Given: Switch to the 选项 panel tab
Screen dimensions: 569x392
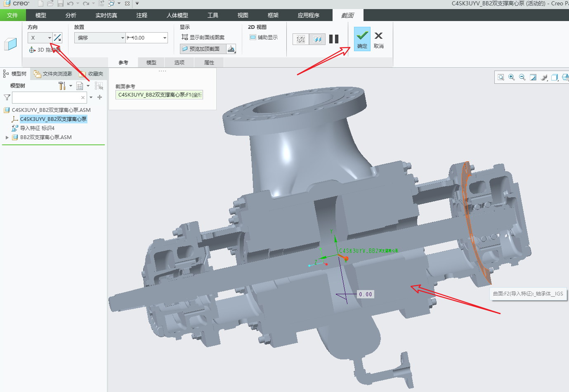Looking at the screenshot, I should pyautogui.click(x=179, y=63).
